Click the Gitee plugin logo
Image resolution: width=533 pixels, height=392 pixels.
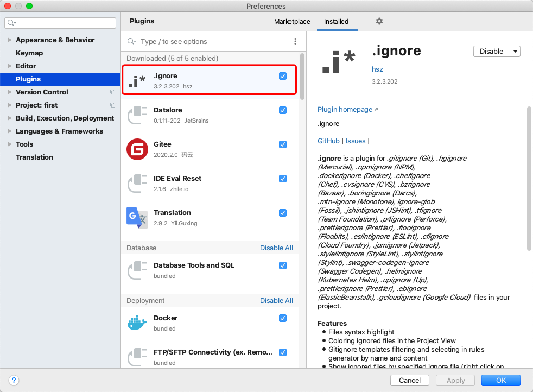(137, 149)
